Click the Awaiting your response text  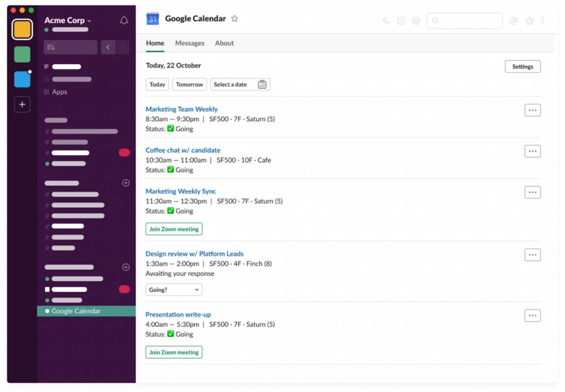180,274
